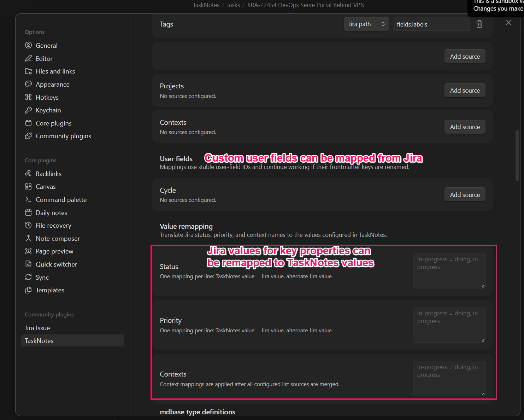
Task: Select Note composer settings
Action: point(73,238)
